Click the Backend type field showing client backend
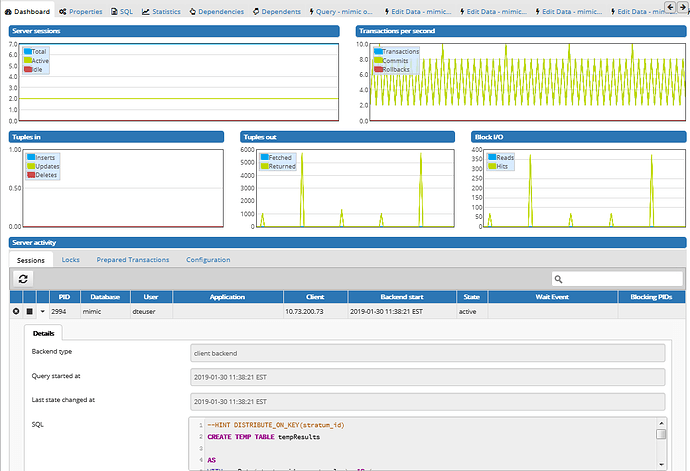Image resolution: width=690 pixels, height=471 pixels. tap(427, 353)
